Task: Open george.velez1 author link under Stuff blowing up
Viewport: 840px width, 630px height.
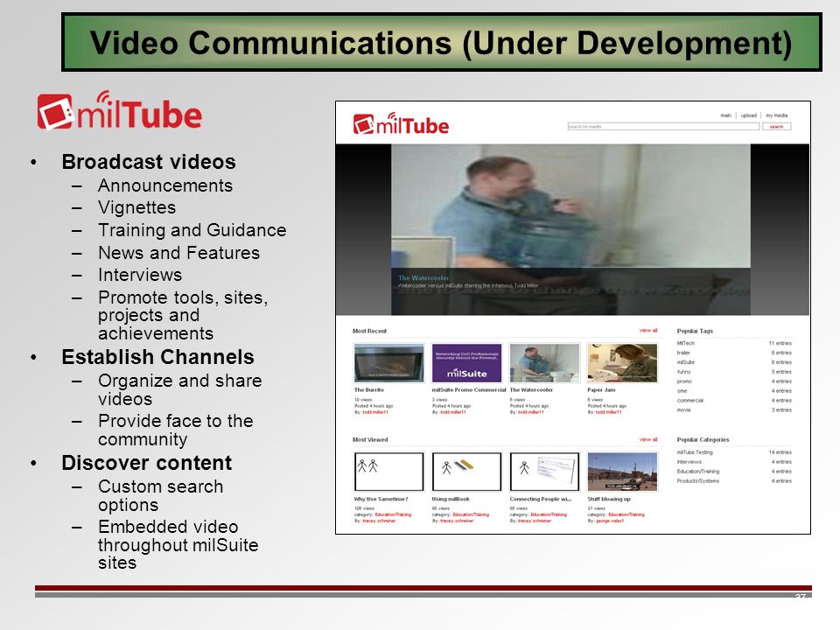Action: coord(610,521)
